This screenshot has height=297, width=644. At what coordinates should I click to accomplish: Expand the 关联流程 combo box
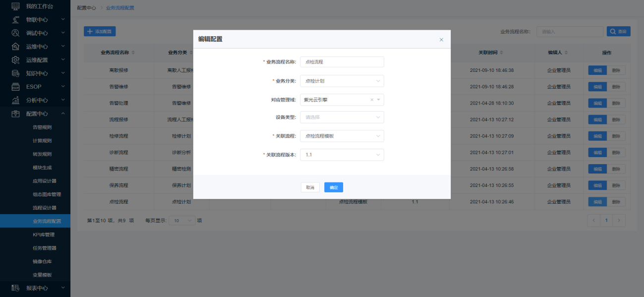pyautogui.click(x=342, y=136)
